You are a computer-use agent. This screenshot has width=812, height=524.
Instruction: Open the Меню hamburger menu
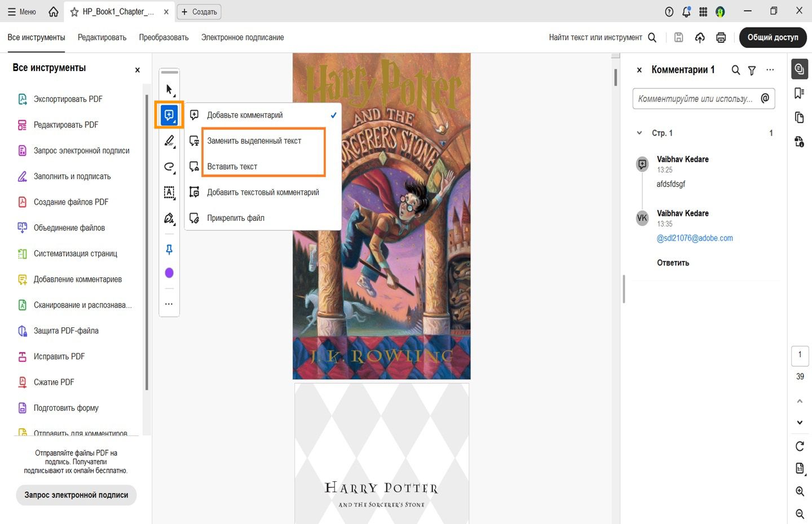[22, 12]
